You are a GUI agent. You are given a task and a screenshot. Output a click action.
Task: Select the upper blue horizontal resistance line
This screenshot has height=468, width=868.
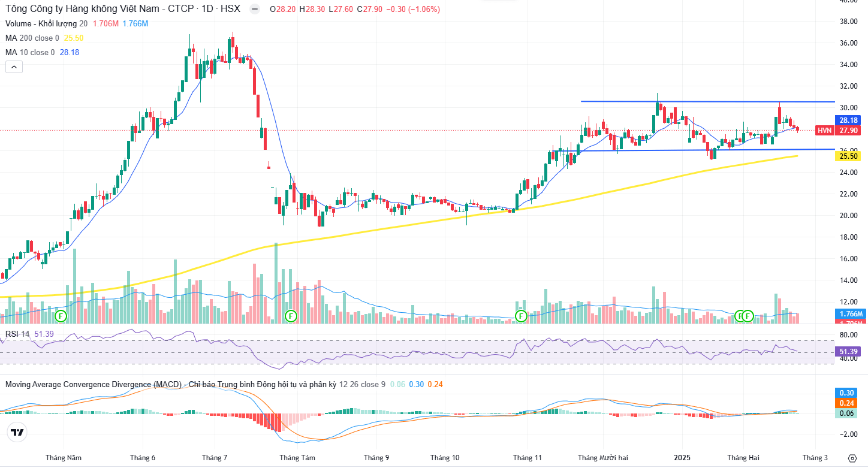pyautogui.click(x=707, y=102)
